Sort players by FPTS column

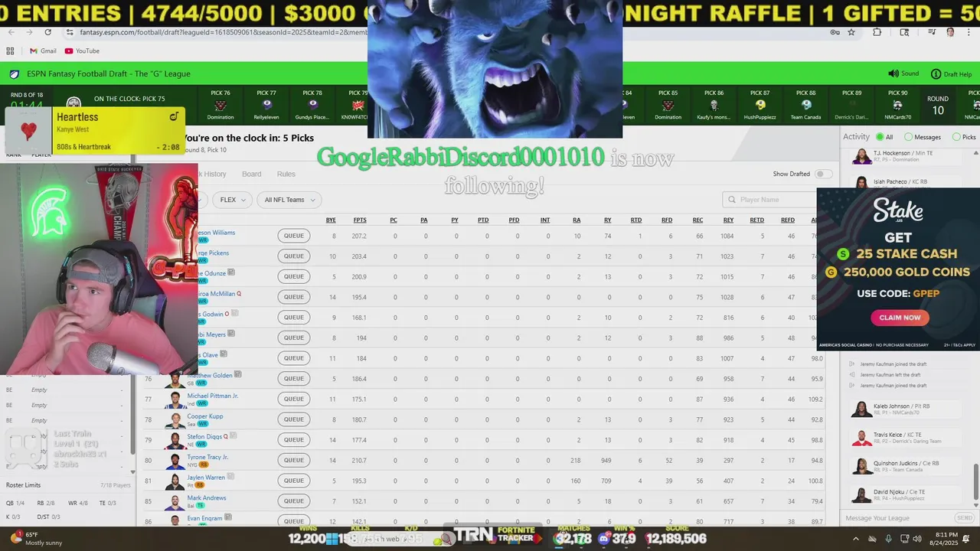(360, 220)
